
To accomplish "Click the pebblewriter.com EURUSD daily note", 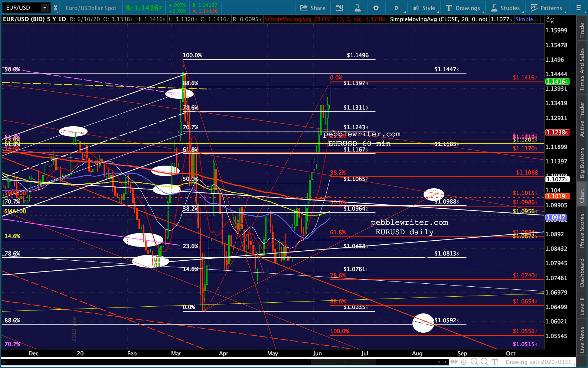I will (x=409, y=227).
